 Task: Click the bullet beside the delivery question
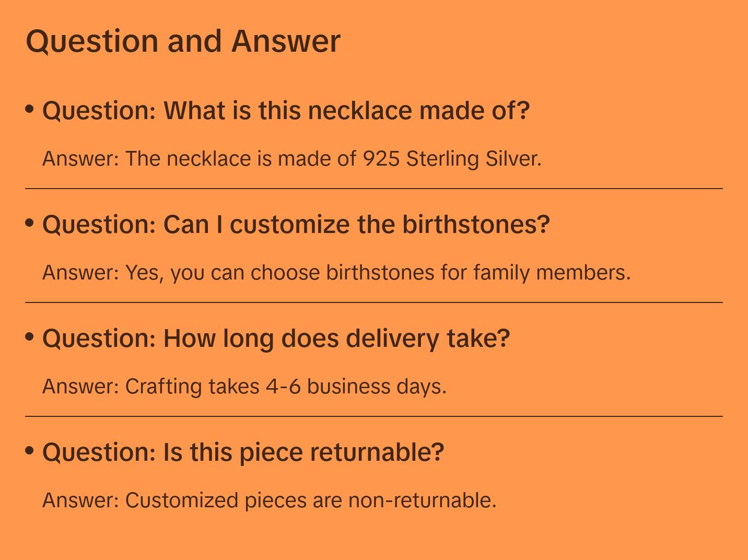coord(30,336)
